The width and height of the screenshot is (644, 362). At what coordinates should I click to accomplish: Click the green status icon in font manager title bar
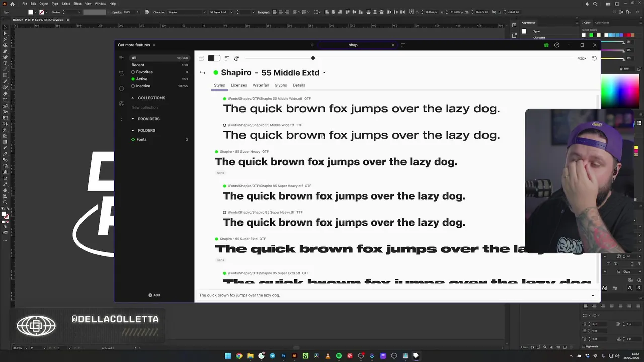(546, 45)
